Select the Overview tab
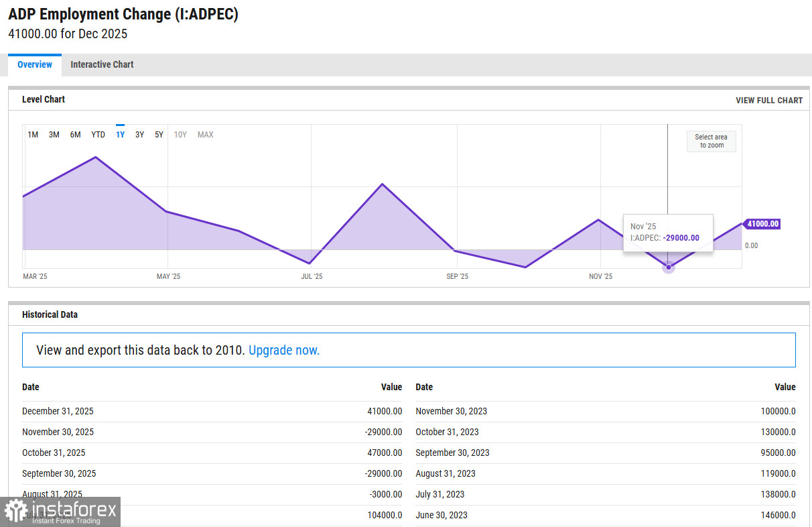The height and width of the screenshot is (527, 812). tap(35, 64)
